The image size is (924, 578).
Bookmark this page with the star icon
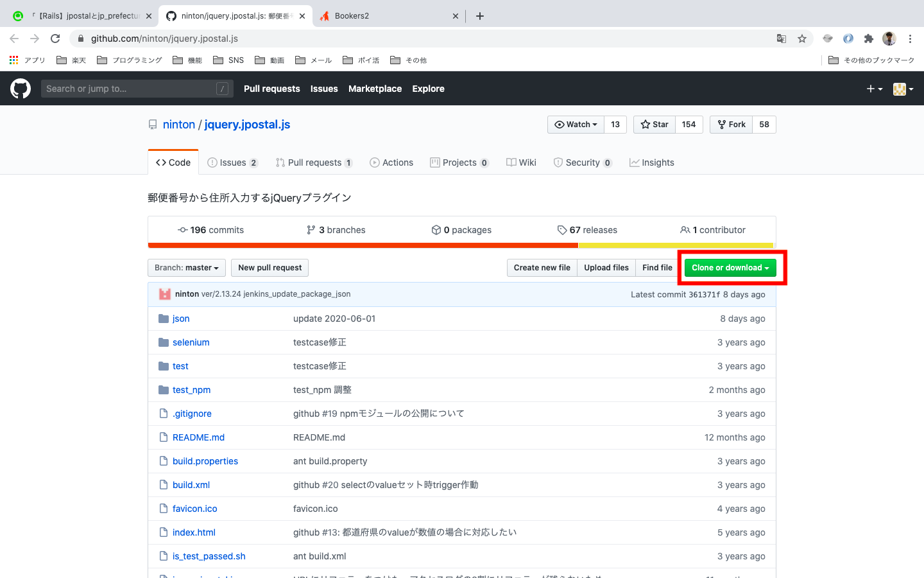pyautogui.click(x=802, y=39)
